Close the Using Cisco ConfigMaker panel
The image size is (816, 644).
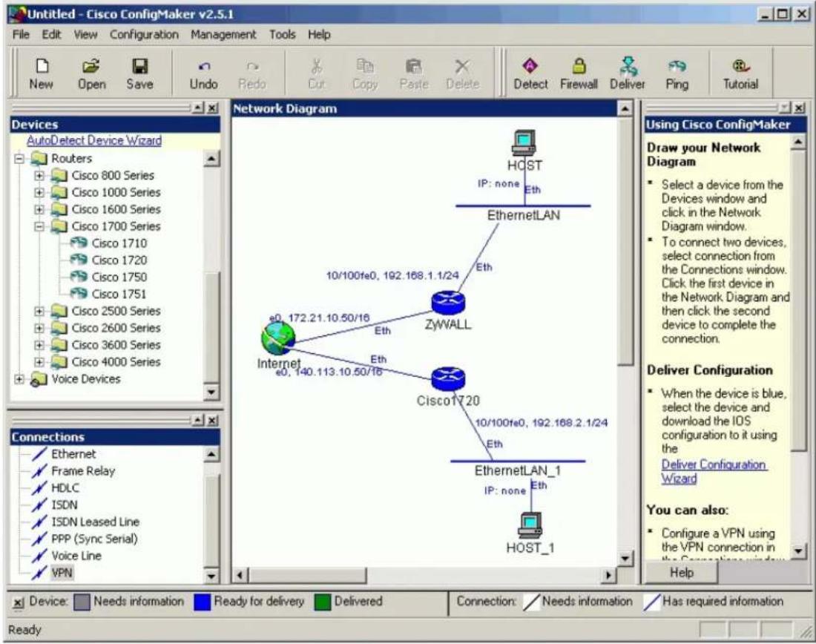[x=800, y=108]
